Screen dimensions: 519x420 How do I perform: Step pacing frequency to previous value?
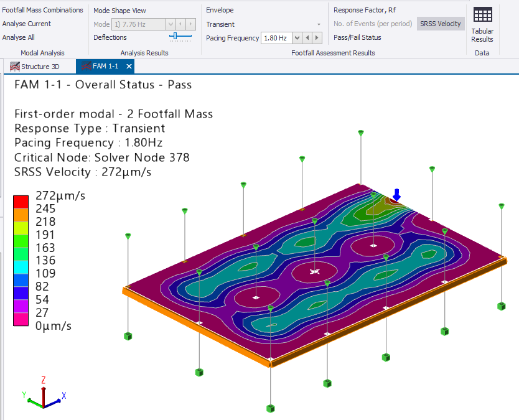coord(308,38)
